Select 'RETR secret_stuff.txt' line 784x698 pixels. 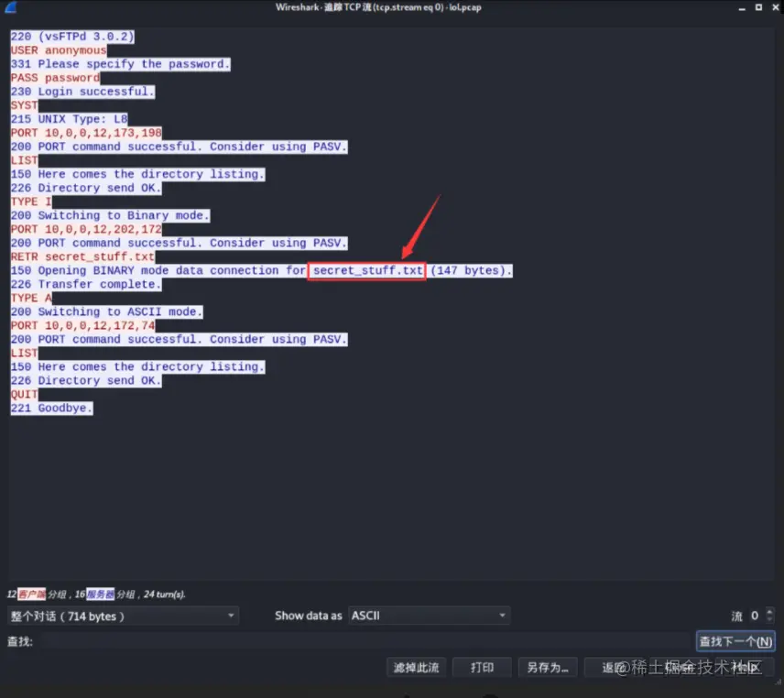[x=82, y=257]
